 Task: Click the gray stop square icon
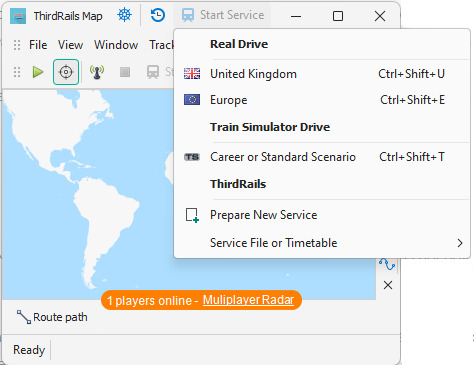125,72
